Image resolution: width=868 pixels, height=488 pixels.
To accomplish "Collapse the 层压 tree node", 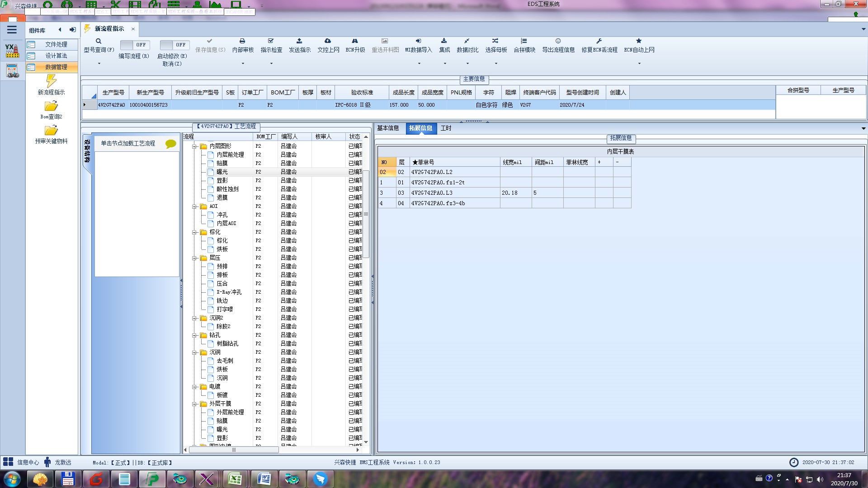I will coord(194,258).
